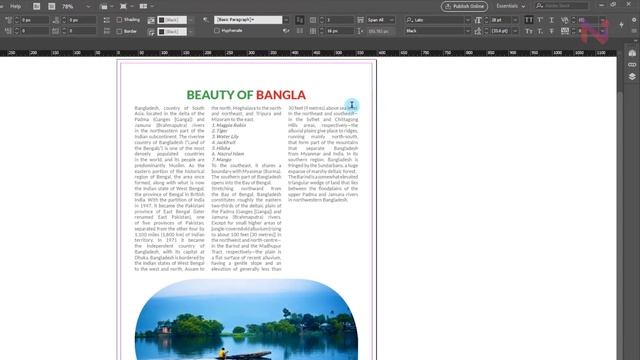Enable the Border checkbox

[120, 31]
